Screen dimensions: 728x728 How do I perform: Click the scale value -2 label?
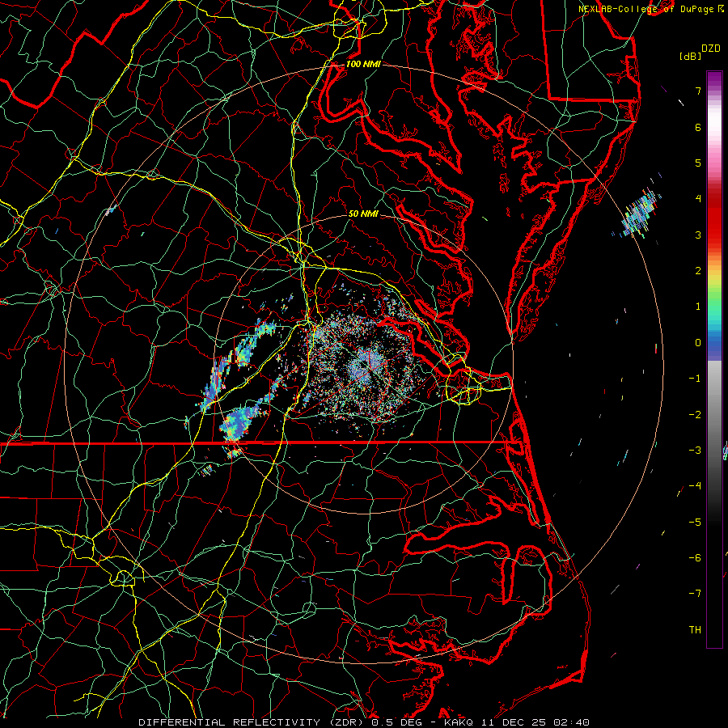tap(695, 414)
